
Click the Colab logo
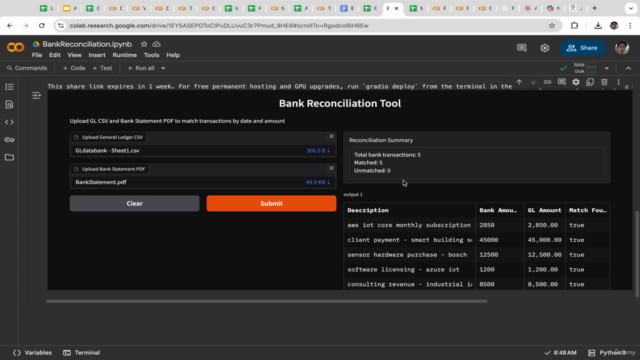[x=16, y=47]
